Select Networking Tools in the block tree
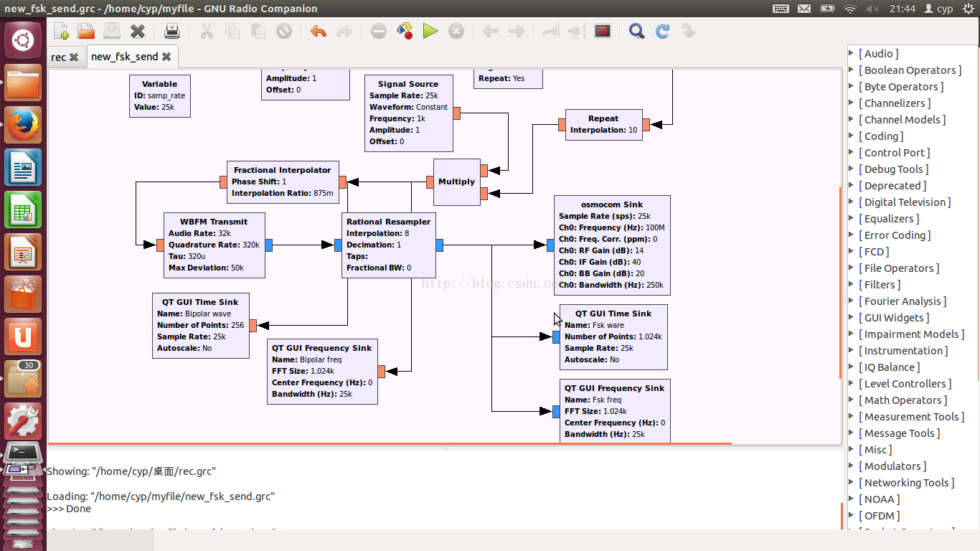The width and height of the screenshot is (980, 551). [907, 483]
